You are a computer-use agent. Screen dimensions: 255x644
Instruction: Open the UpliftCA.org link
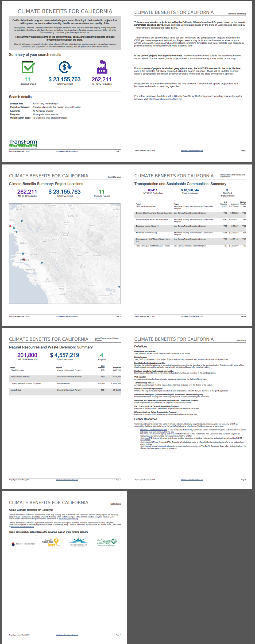(149, 442)
